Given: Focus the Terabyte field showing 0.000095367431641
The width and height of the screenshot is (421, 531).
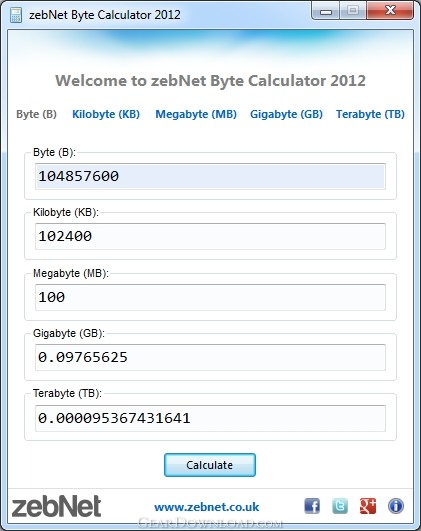Looking at the screenshot, I should pyautogui.click(x=210, y=418).
